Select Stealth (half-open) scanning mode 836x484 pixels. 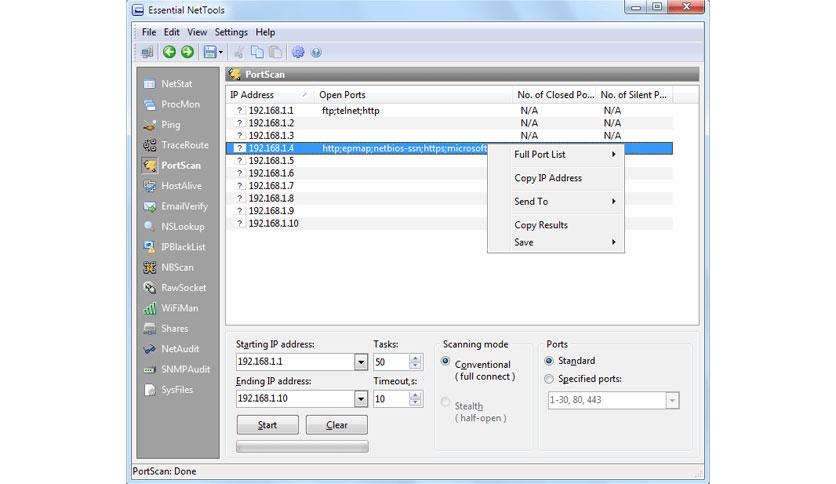point(445,402)
